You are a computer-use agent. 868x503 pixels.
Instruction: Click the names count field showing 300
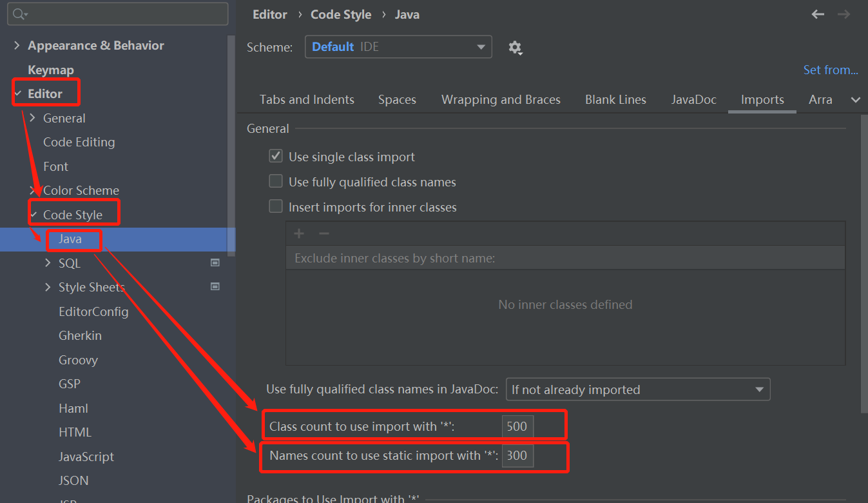(517, 455)
